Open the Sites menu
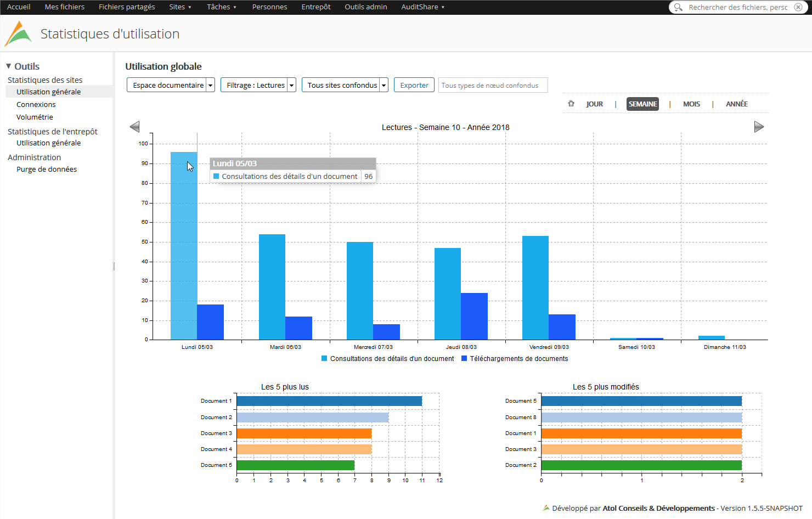812x519 pixels. click(180, 7)
